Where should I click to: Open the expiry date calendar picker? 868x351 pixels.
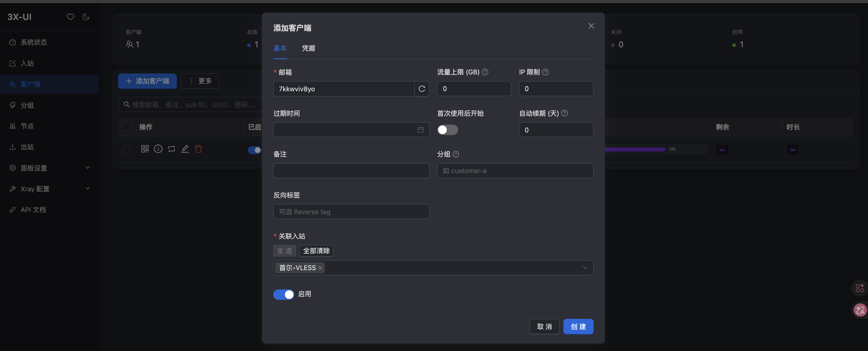point(420,130)
